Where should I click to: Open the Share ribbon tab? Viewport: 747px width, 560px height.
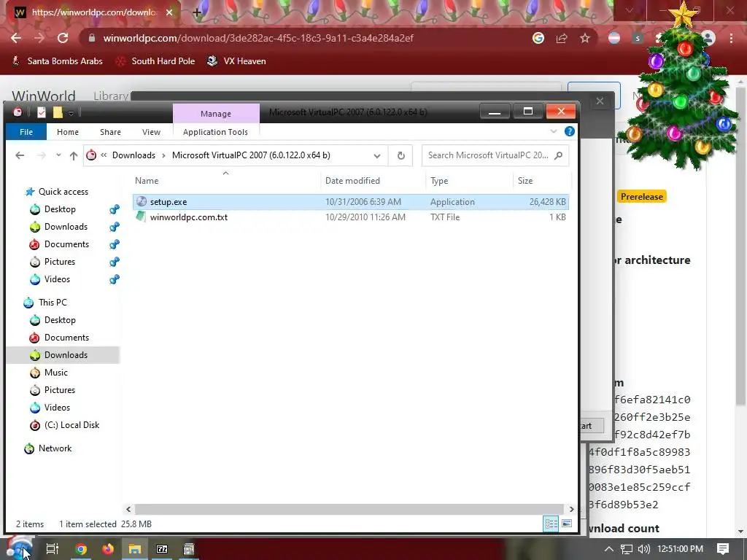pos(111,132)
